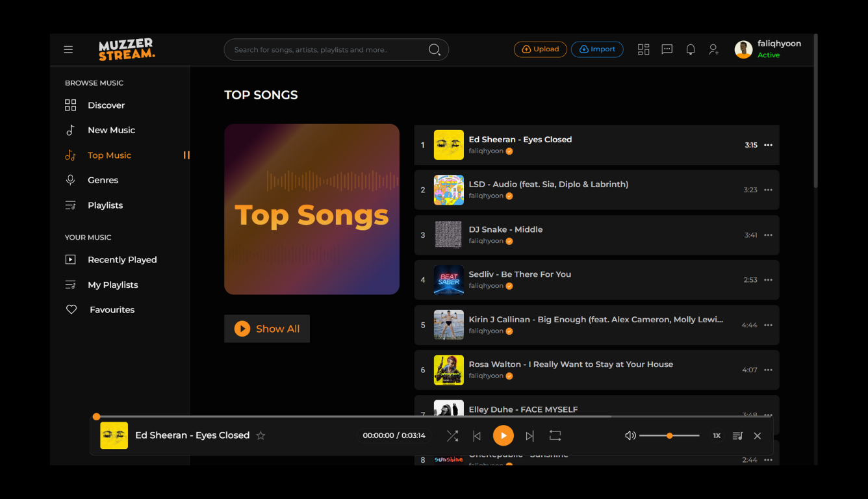Open the grid apps icon in header

[643, 49]
